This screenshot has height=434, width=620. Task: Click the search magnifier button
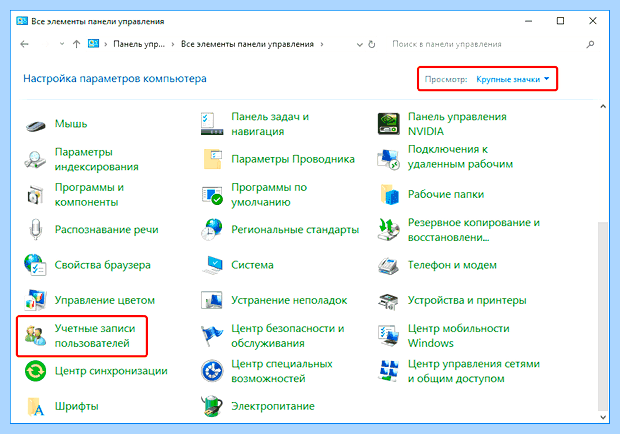[x=590, y=44]
